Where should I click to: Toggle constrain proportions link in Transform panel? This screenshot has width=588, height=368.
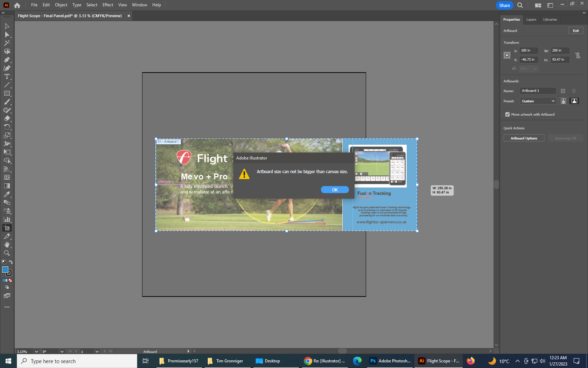coord(578,55)
